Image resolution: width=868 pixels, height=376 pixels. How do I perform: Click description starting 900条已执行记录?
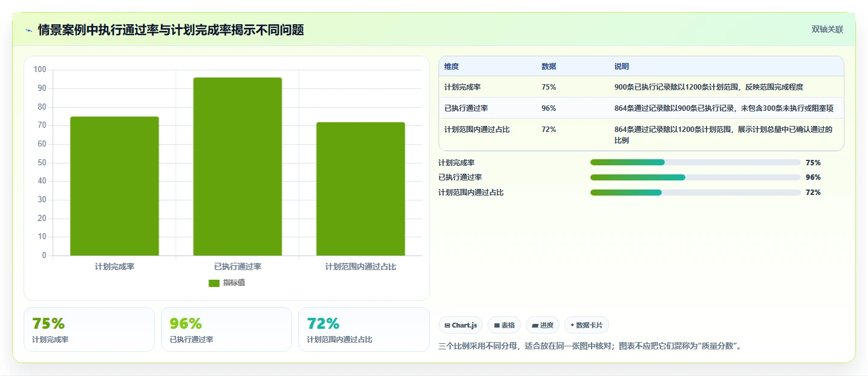click(x=708, y=87)
